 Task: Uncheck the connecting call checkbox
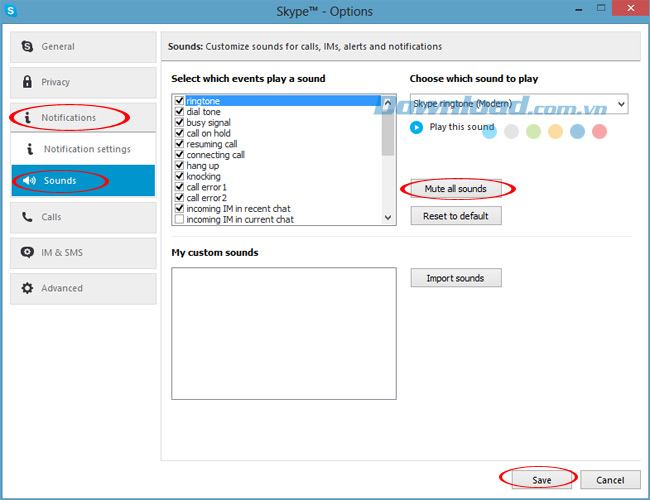(179, 155)
